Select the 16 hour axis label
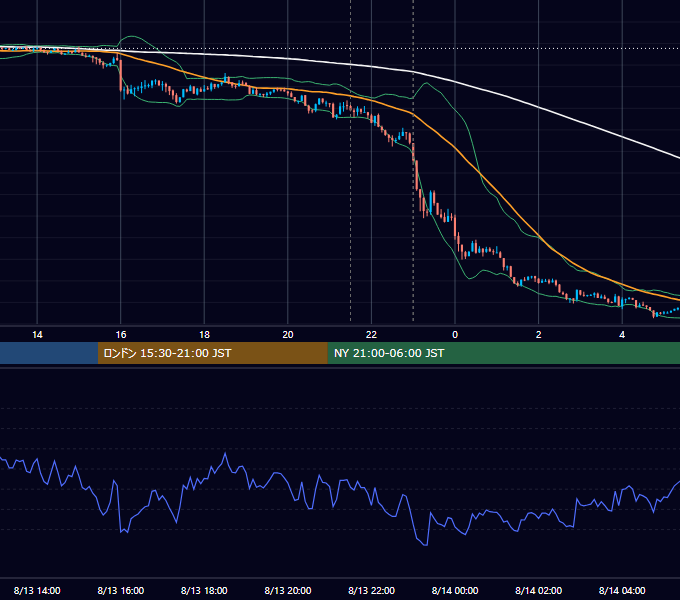Screen dimensions: 680x600 (x=121, y=335)
